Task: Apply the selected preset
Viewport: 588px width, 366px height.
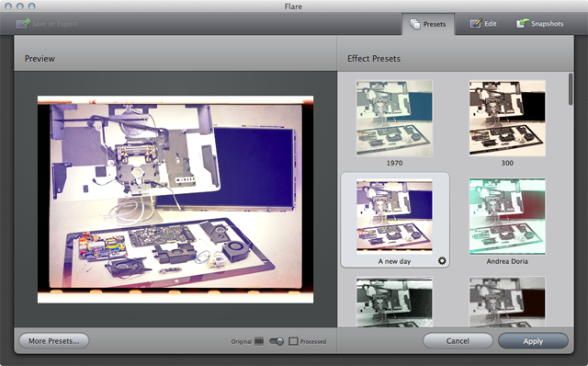Action: pyautogui.click(x=533, y=341)
